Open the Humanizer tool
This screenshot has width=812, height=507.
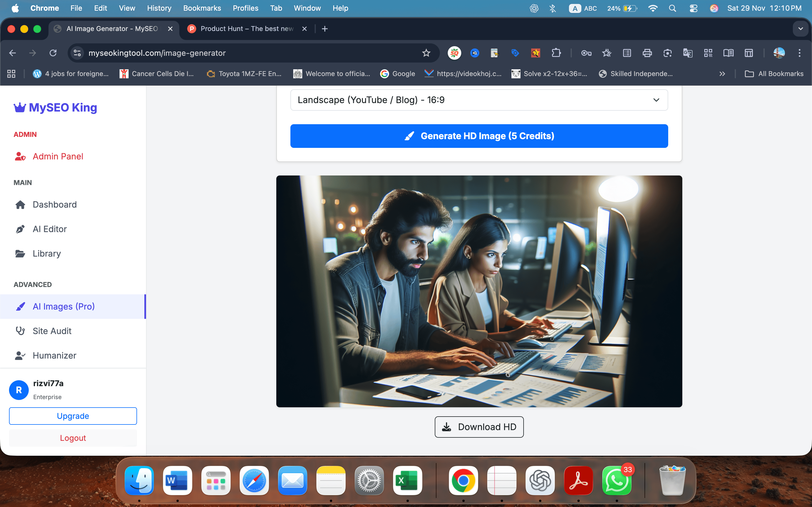point(54,355)
